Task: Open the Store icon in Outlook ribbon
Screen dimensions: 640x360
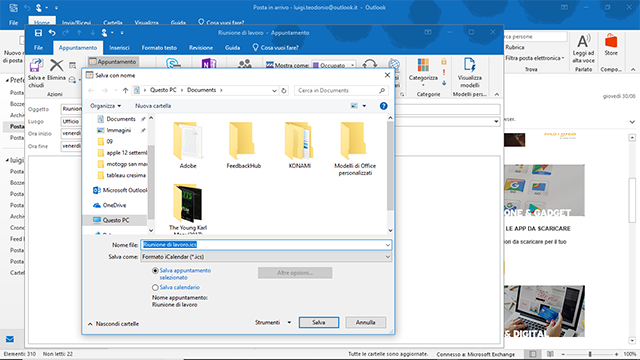Action: [611, 41]
